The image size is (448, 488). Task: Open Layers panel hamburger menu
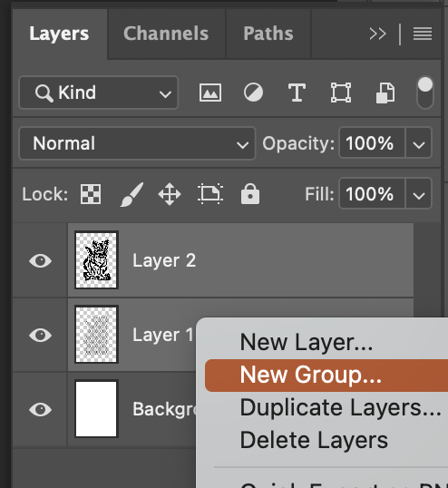click(423, 34)
